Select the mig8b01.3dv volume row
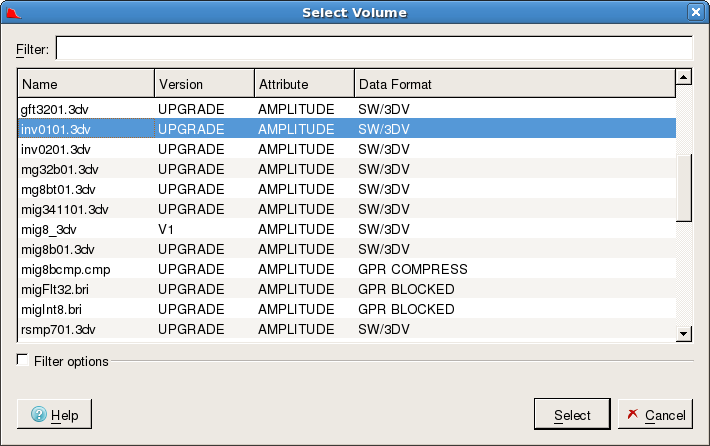Screen dimensions: 710x446 point(347,249)
